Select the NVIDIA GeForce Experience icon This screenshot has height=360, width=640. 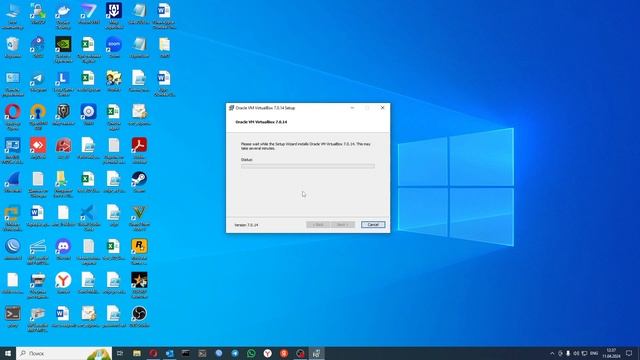click(63, 49)
